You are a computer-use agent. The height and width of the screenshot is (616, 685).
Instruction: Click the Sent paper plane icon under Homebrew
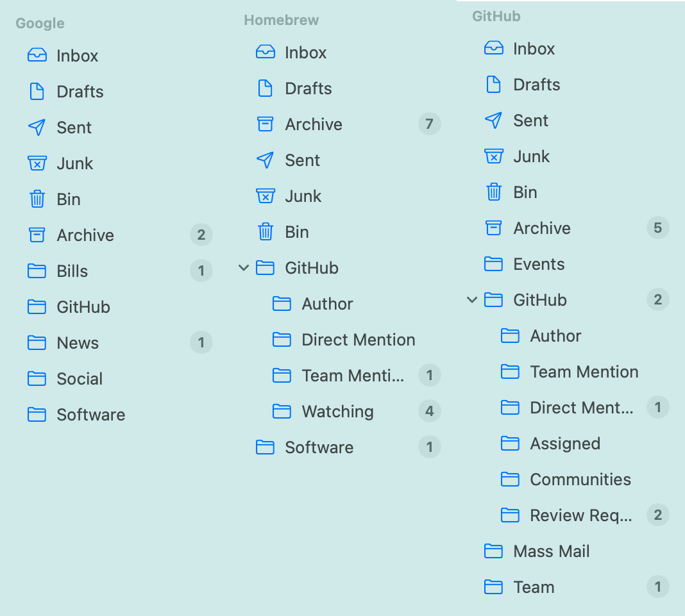click(265, 160)
